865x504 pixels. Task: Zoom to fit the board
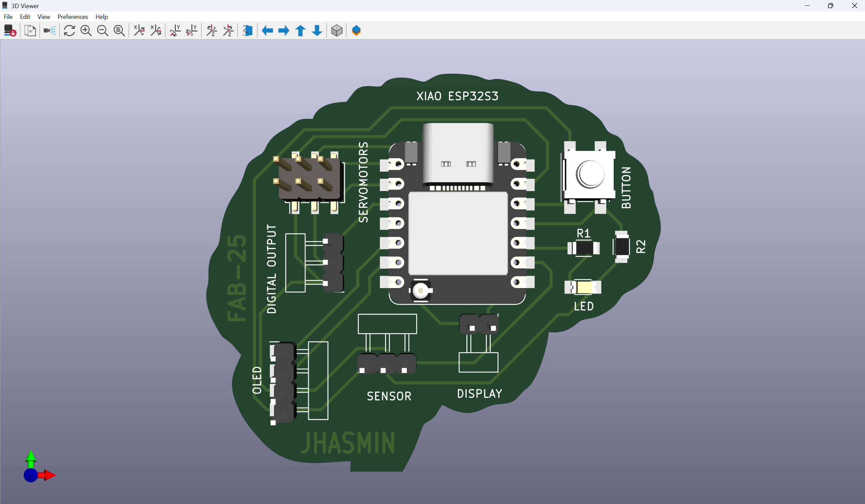(119, 30)
